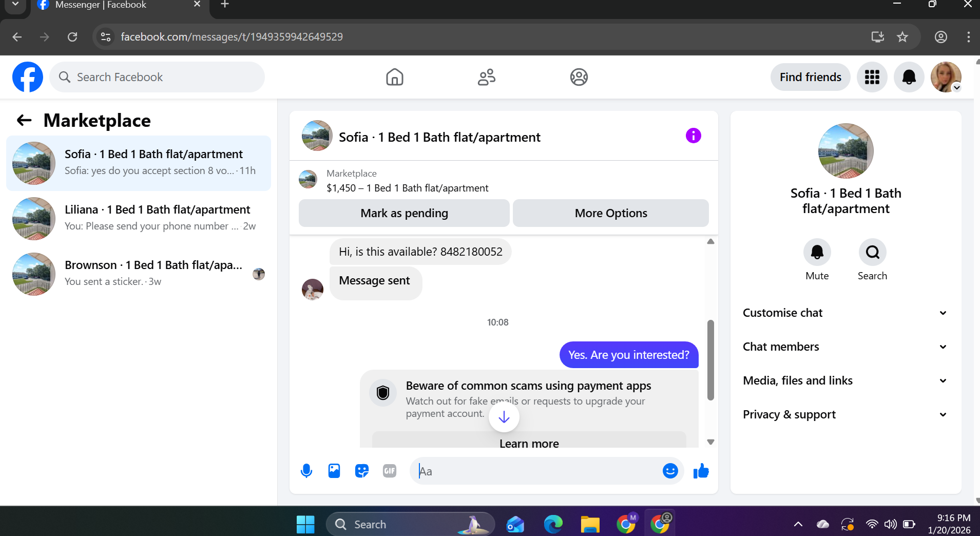
Task: Open Sofia listing thumbnail in right panel
Action: click(846, 151)
